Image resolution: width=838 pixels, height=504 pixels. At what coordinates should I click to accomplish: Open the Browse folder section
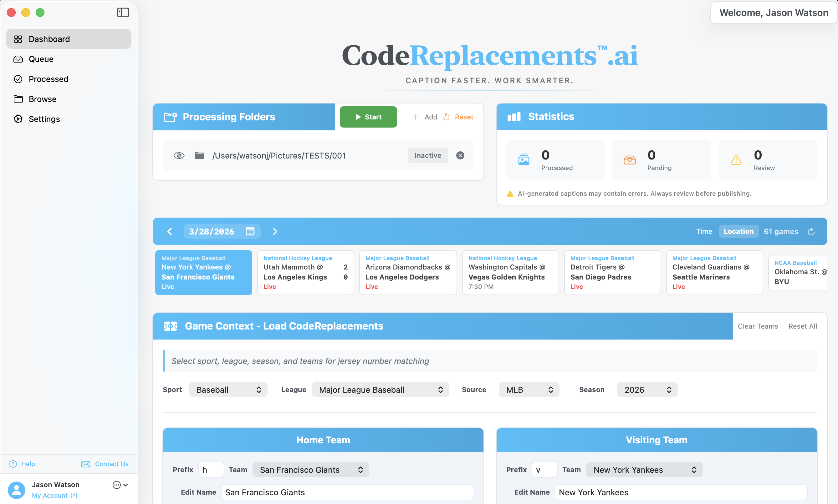click(x=42, y=99)
